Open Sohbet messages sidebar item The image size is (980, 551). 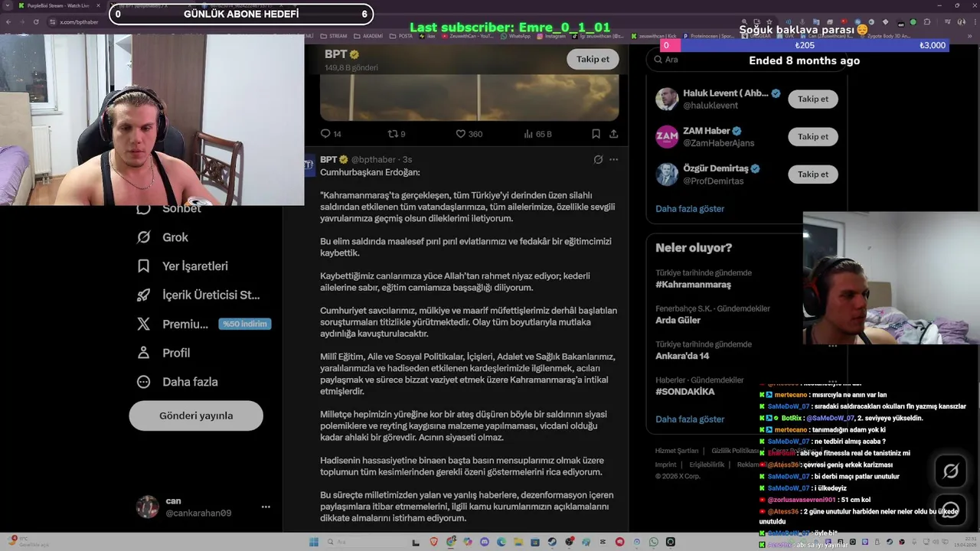[x=170, y=208]
